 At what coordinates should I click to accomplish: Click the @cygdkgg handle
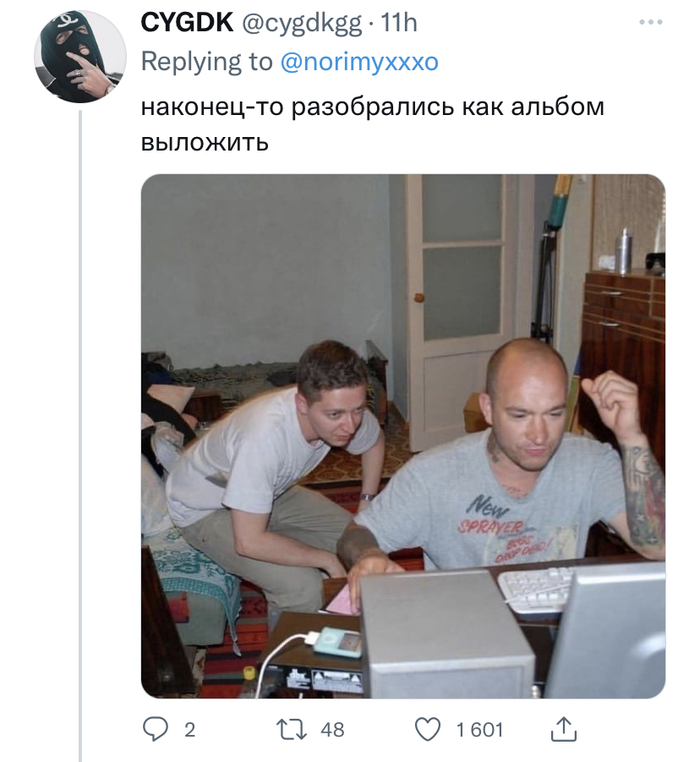302,23
